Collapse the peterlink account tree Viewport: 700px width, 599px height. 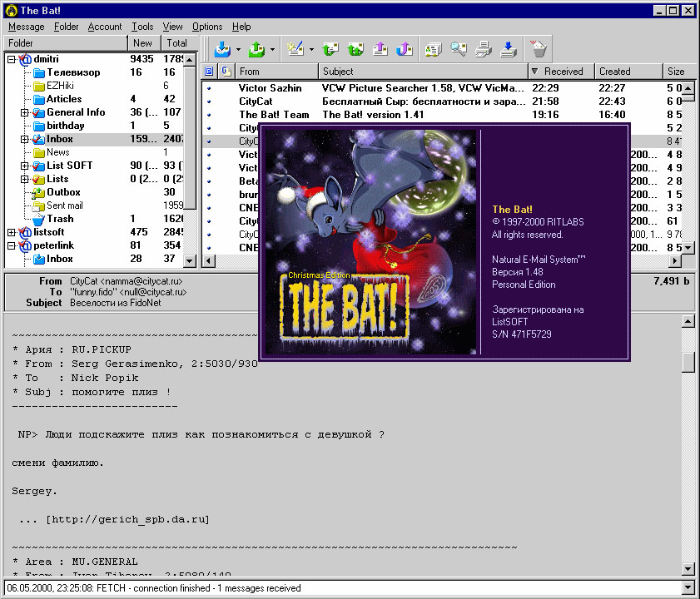click(x=11, y=245)
